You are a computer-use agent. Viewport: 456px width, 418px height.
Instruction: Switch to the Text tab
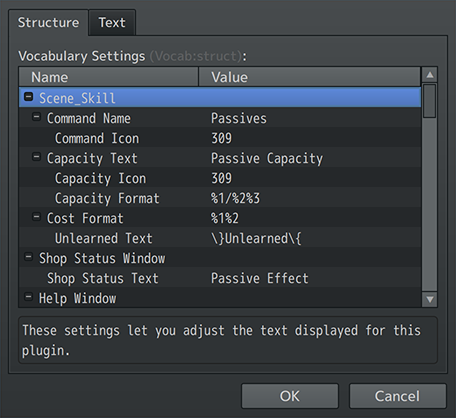112,23
